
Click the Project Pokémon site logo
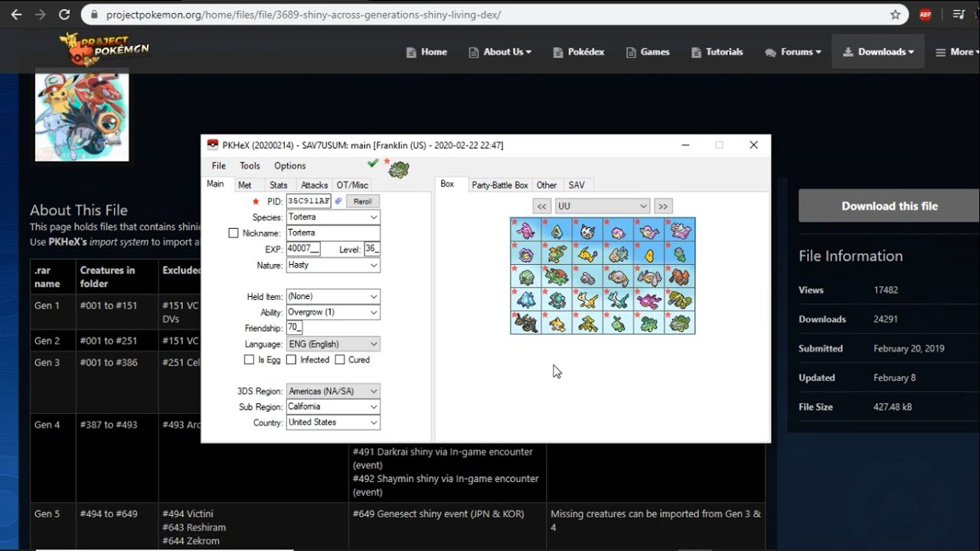(105, 51)
